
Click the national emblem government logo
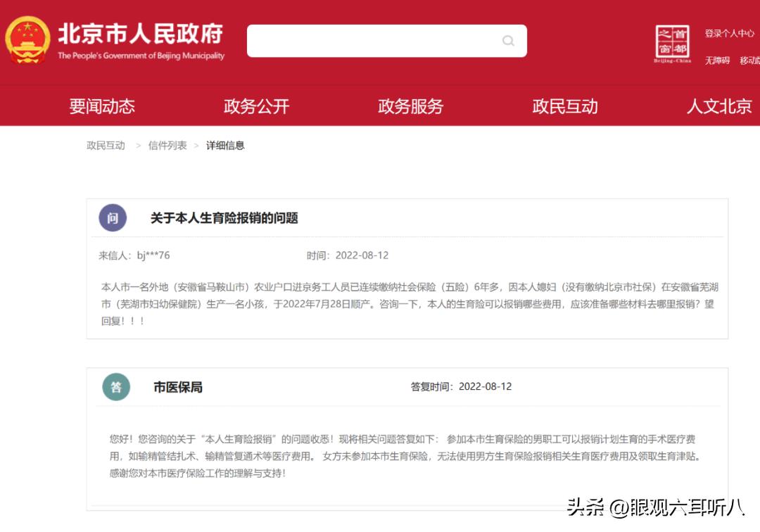tap(28, 40)
